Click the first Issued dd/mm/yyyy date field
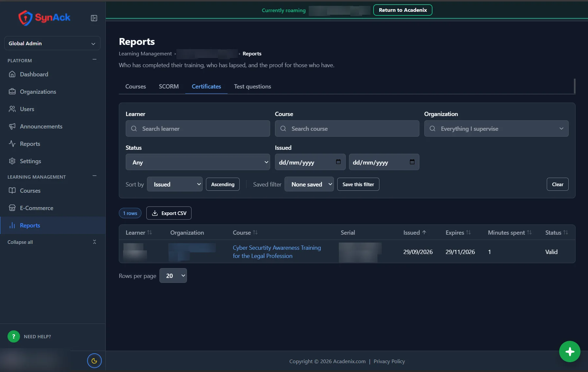Viewport: 588px width, 372px height. pyautogui.click(x=310, y=162)
